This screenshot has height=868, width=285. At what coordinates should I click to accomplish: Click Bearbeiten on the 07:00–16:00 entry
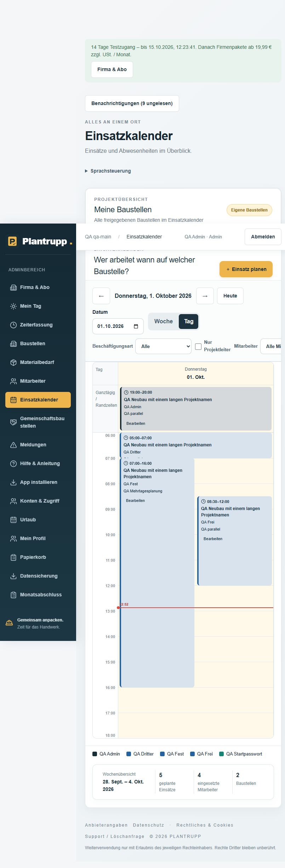135,501
